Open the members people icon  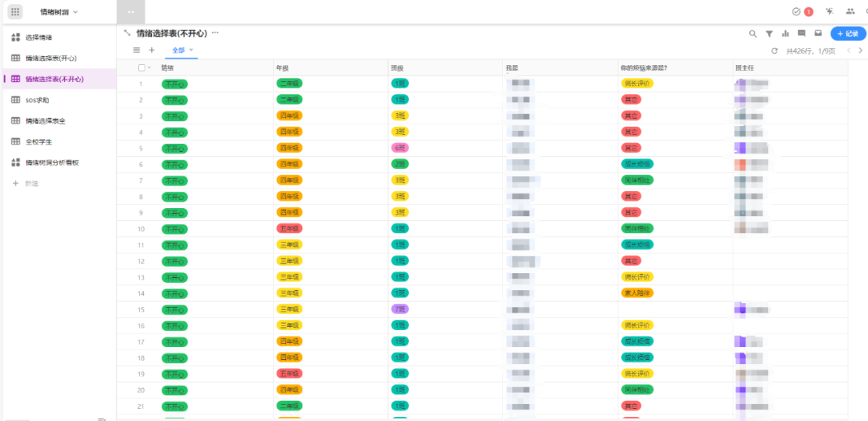[850, 11]
